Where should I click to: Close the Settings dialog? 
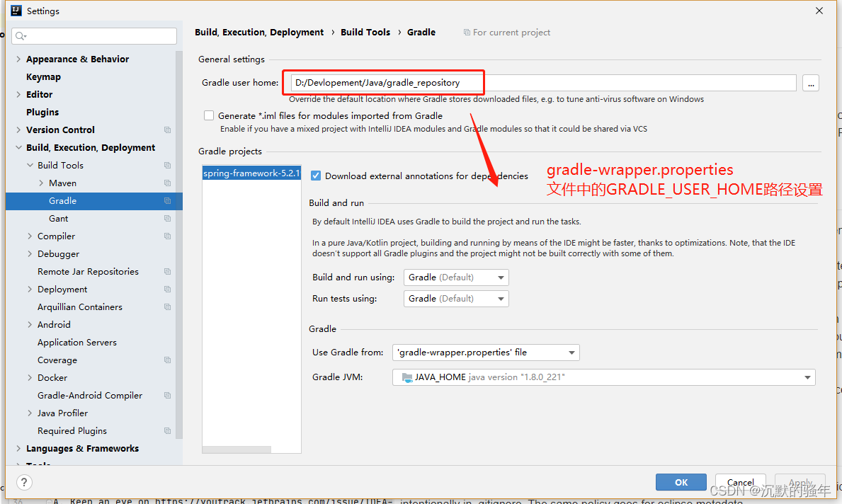pos(819,11)
